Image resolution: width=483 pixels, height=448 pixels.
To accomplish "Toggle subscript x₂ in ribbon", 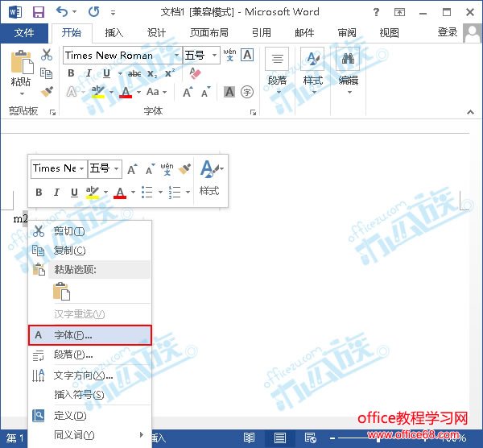I will [x=152, y=73].
